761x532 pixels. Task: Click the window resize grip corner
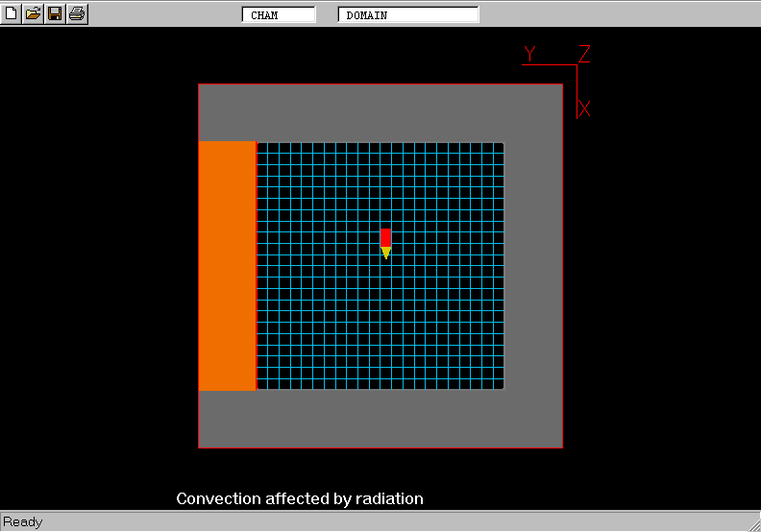tap(752, 523)
